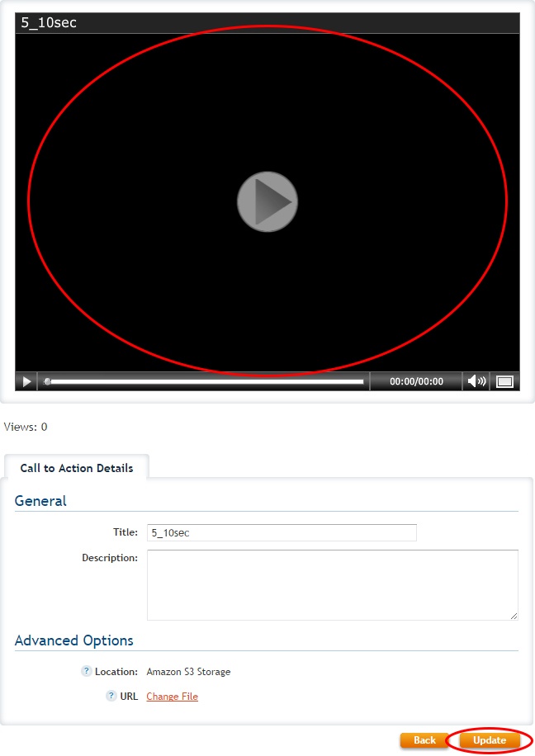This screenshot has width=535, height=756.
Task: Click the small play icon in player bar
Action: coord(26,381)
